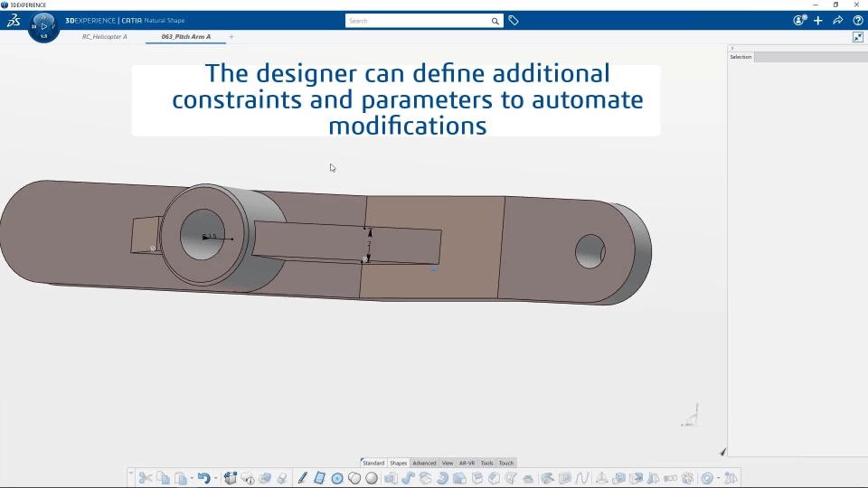Click the Robot axis manipulator icon
The height and width of the screenshot is (488, 868).
(601, 478)
